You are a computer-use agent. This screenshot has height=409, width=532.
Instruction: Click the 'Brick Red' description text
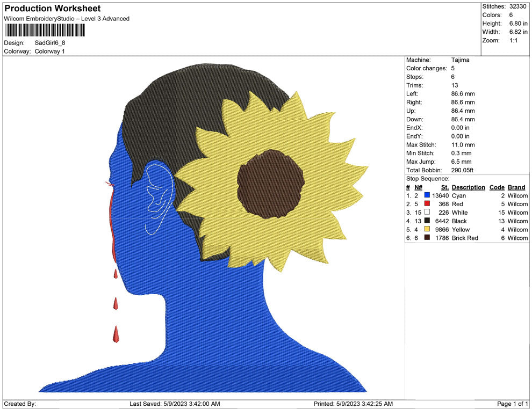pos(465,238)
